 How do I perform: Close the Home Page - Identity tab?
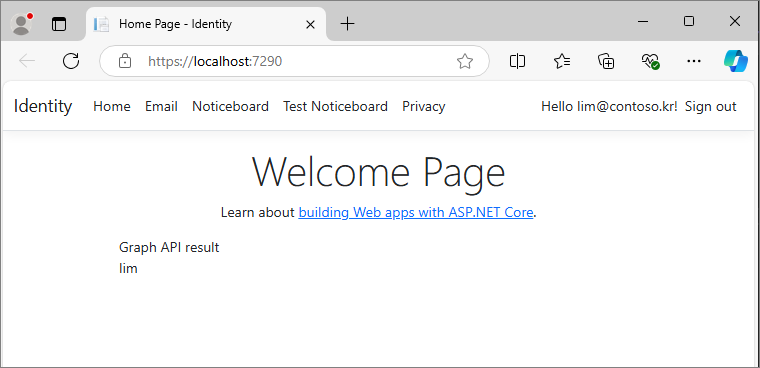point(310,24)
